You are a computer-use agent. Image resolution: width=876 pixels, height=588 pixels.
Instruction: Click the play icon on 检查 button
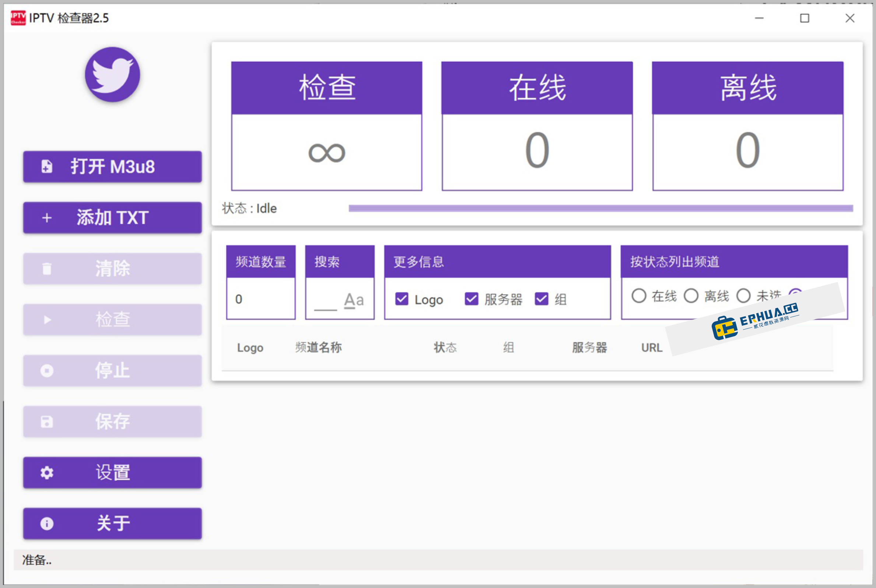[x=47, y=320]
